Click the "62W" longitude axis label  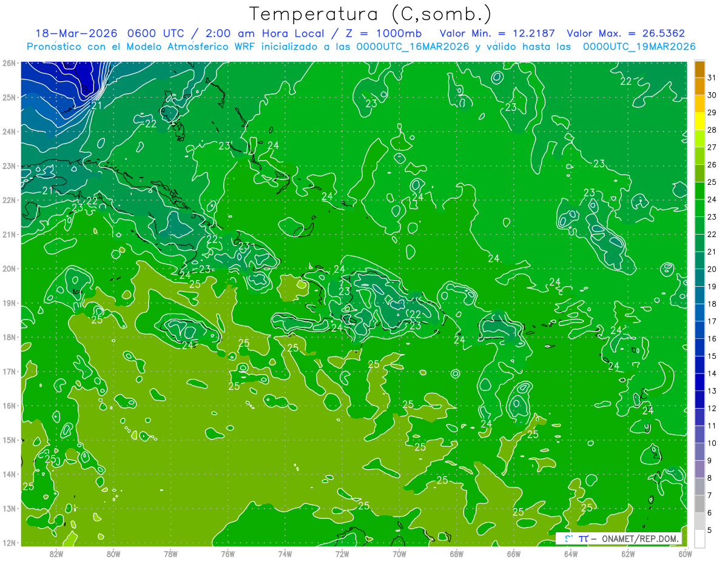click(628, 553)
